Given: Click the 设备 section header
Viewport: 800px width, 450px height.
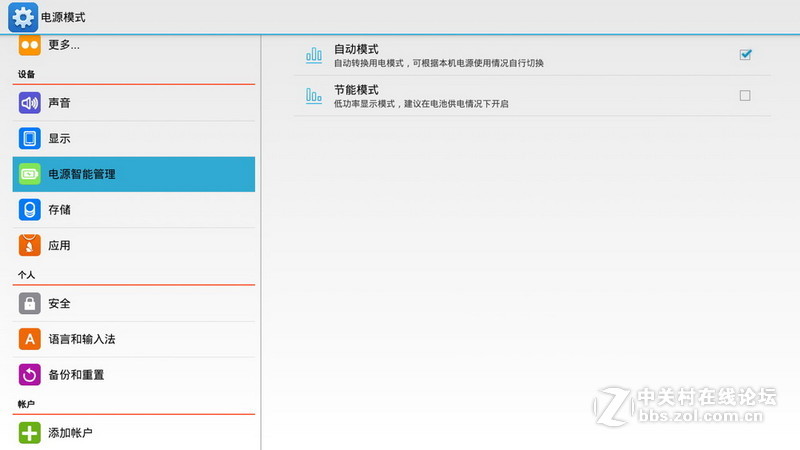Looking at the screenshot, I should 27,74.
